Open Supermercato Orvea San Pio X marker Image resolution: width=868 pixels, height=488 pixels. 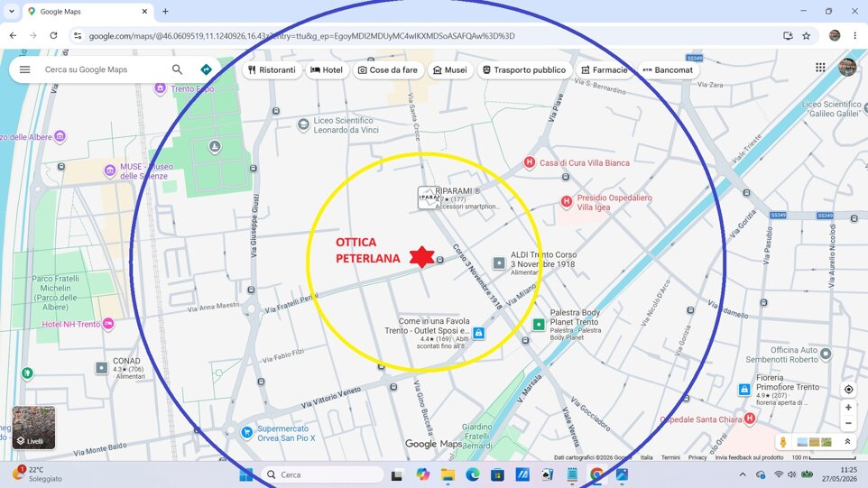tap(247, 432)
